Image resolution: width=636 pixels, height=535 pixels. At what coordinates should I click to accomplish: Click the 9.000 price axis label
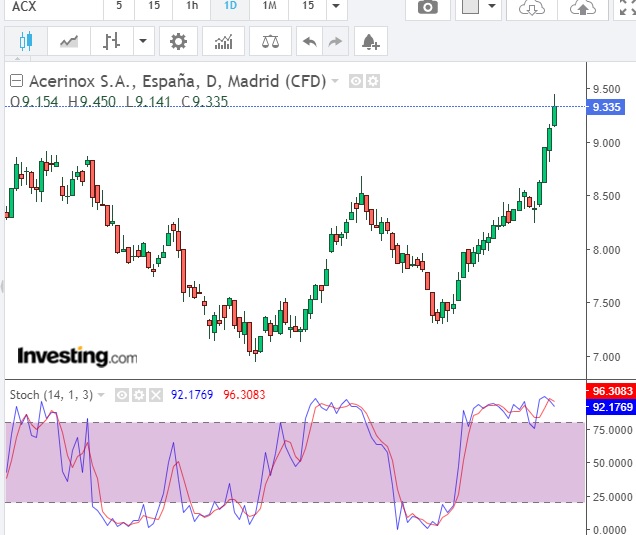coord(606,143)
